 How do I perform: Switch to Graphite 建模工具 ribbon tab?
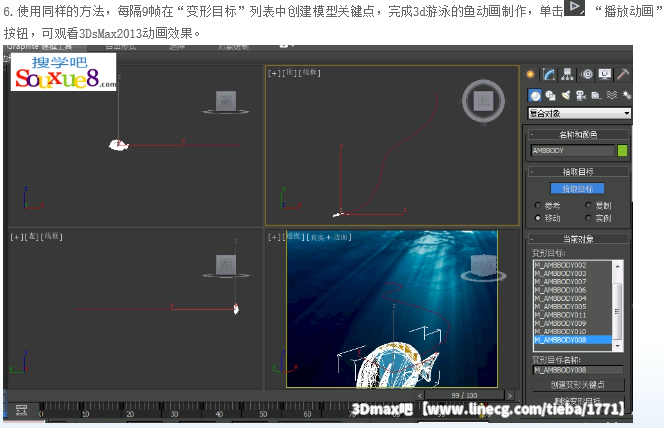(39, 47)
